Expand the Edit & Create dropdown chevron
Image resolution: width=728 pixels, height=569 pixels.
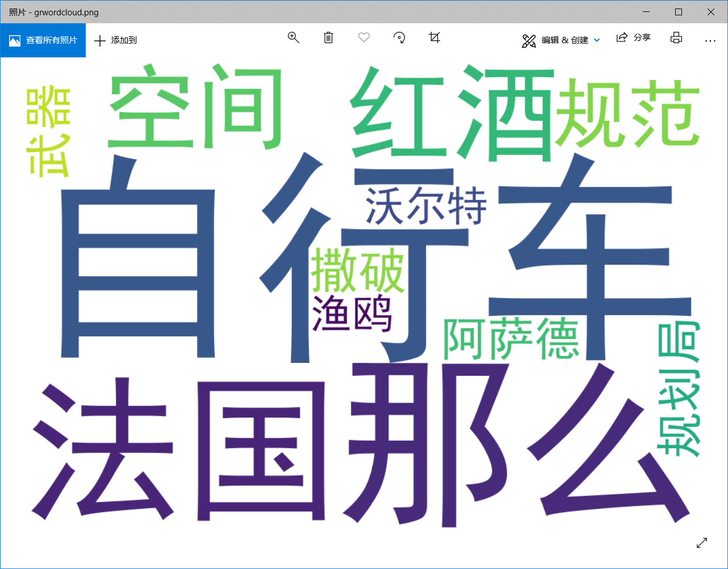coord(596,40)
